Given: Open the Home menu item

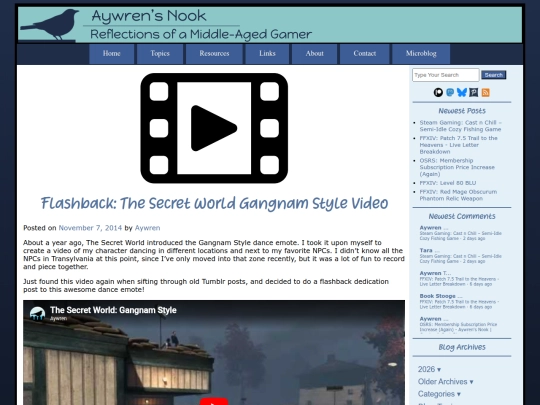Looking at the screenshot, I should pos(112,54).
